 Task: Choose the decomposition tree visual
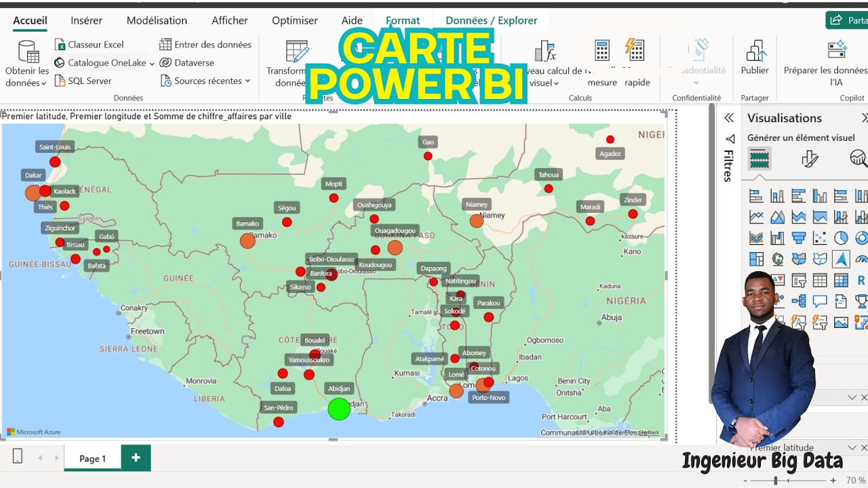pos(798,301)
